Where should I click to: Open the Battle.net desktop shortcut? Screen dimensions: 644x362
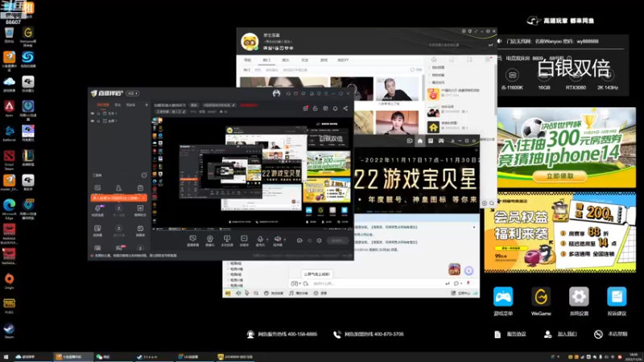(x=9, y=132)
